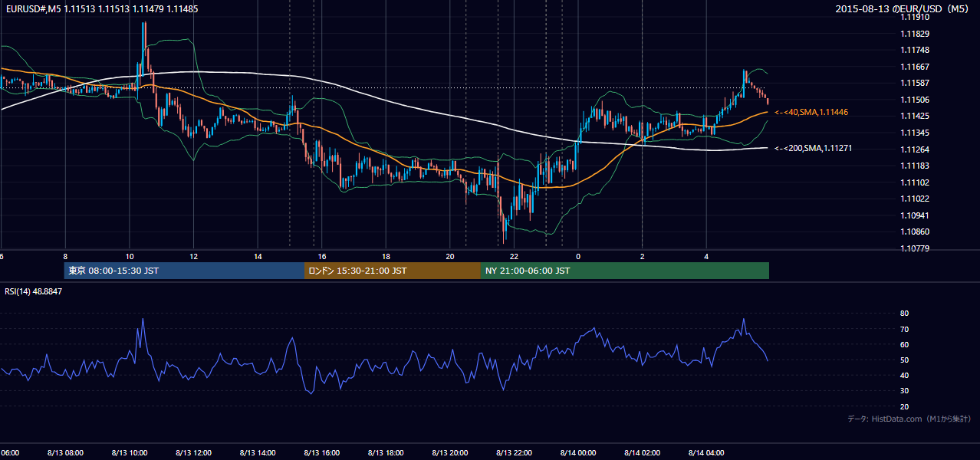The image size is (980, 460).
Task: Click hour label 12 under price chart
Action: pyautogui.click(x=193, y=257)
